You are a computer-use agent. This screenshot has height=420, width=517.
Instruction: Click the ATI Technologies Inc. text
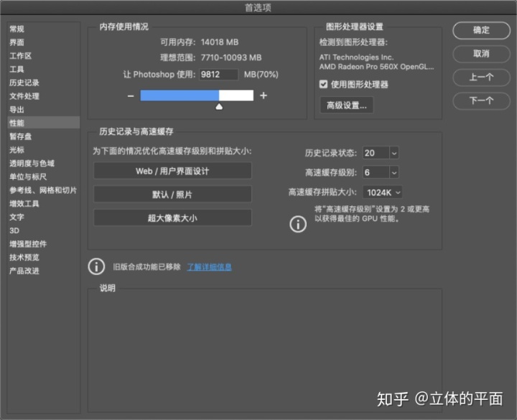pos(356,57)
